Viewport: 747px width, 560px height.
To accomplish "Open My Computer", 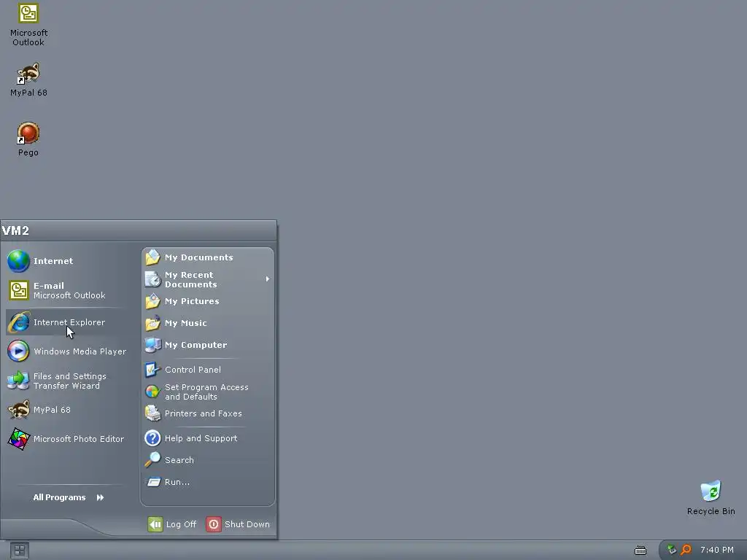I will 208,345.
